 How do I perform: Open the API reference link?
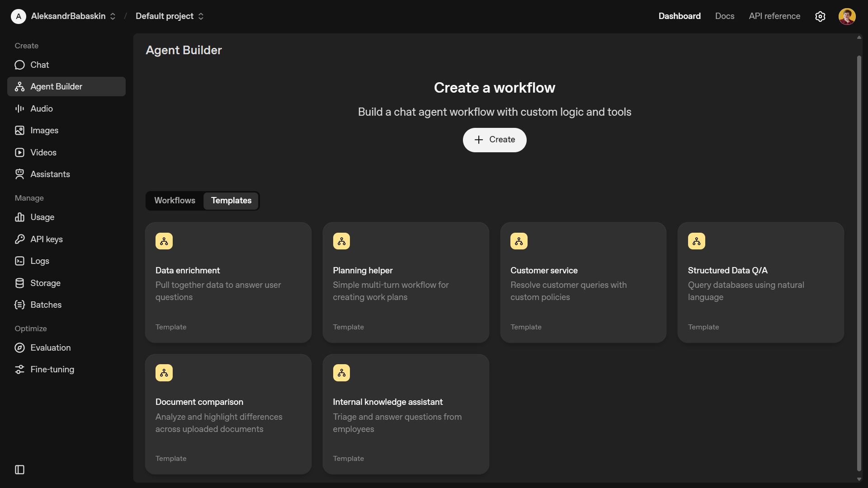tap(774, 16)
